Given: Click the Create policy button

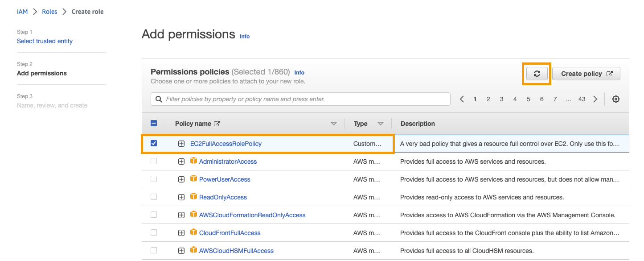Looking at the screenshot, I should point(586,74).
